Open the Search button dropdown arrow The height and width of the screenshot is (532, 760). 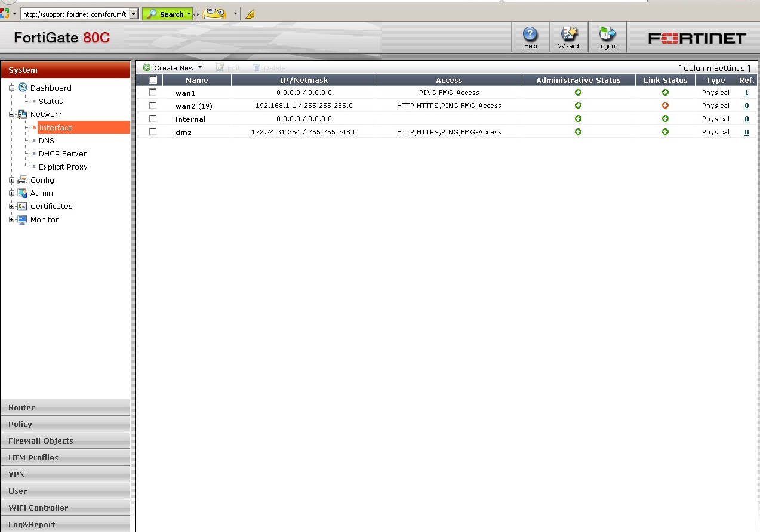189,14
